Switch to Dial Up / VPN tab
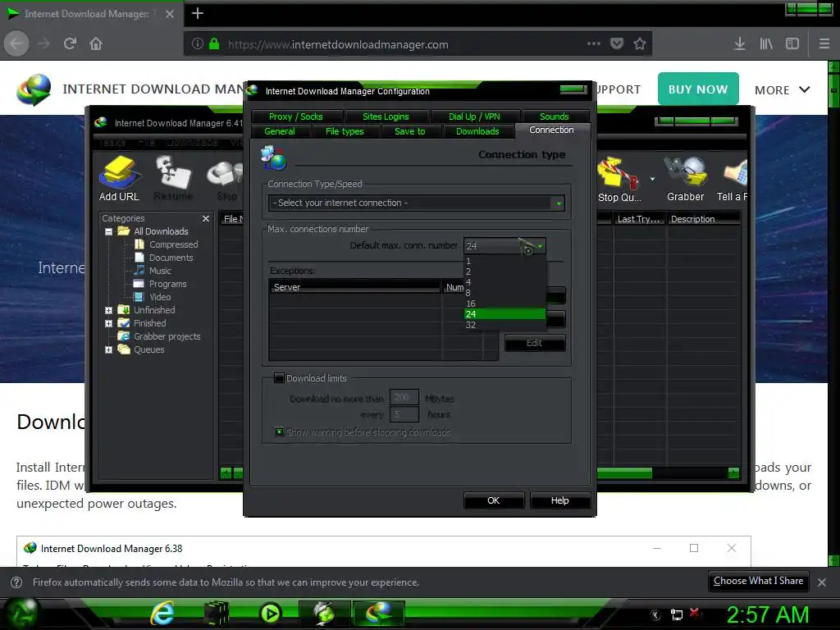This screenshot has height=630, width=840. tap(474, 116)
